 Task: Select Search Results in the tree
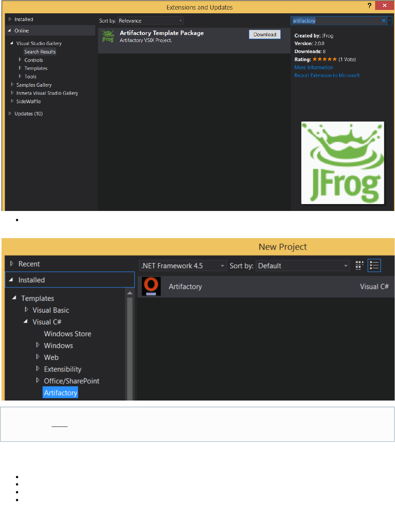click(x=40, y=52)
